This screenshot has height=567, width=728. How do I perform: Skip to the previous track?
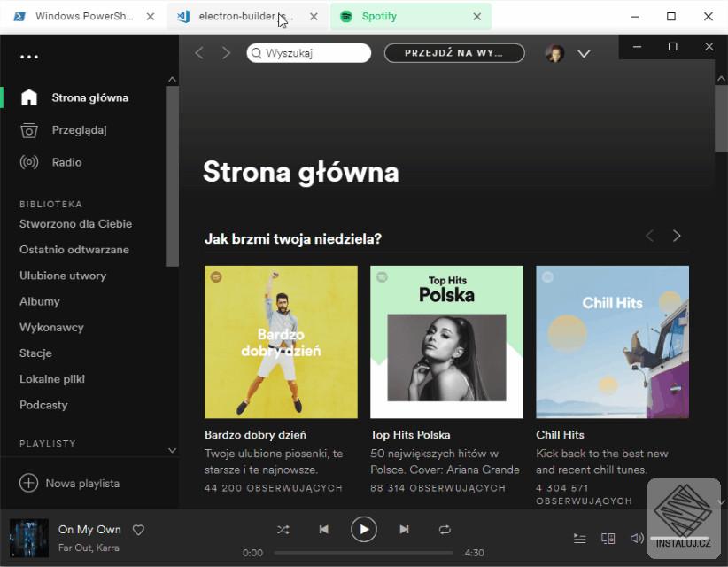(324, 530)
